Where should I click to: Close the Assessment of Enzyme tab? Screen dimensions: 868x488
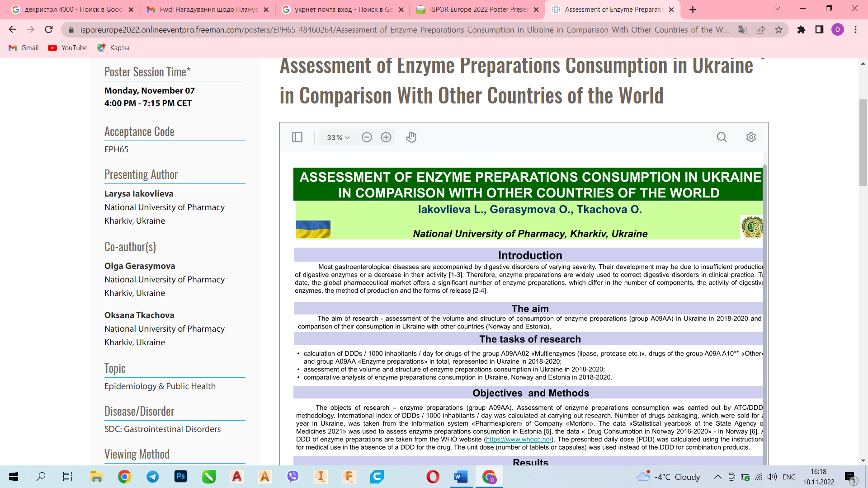(671, 9)
